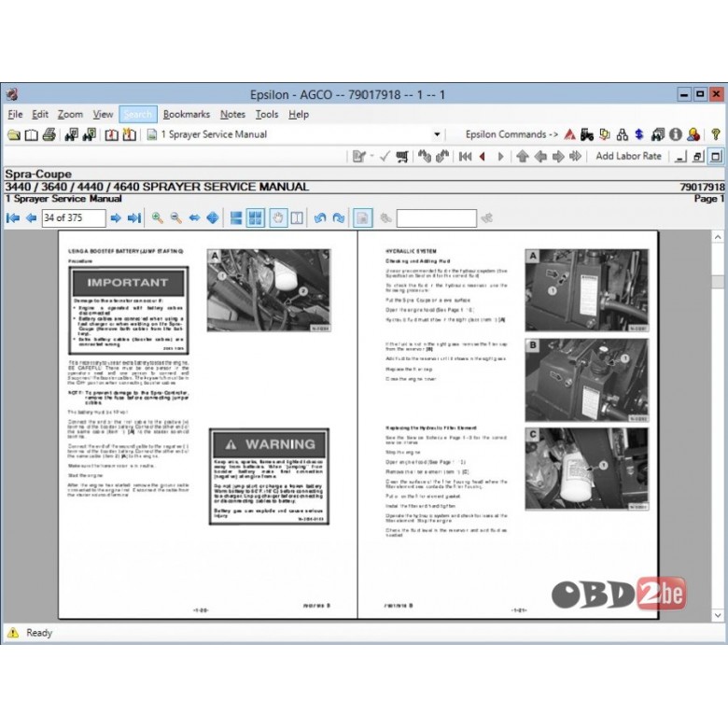Click the scroll down arrow on vertical scrollbar
The height and width of the screenshot is (728, 728).
pyautogui.click(x=718, y=615)
